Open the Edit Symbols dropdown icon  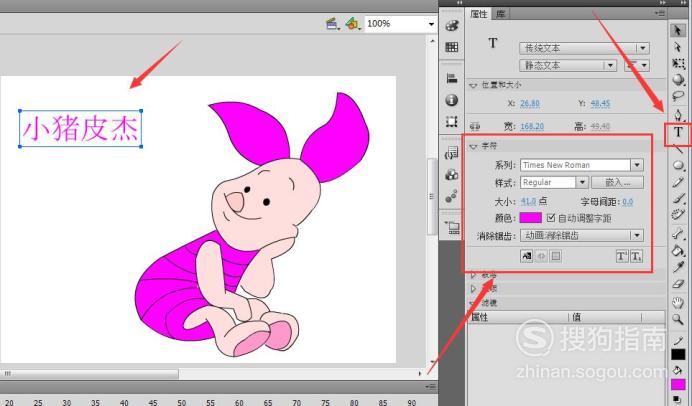[352, 24]
